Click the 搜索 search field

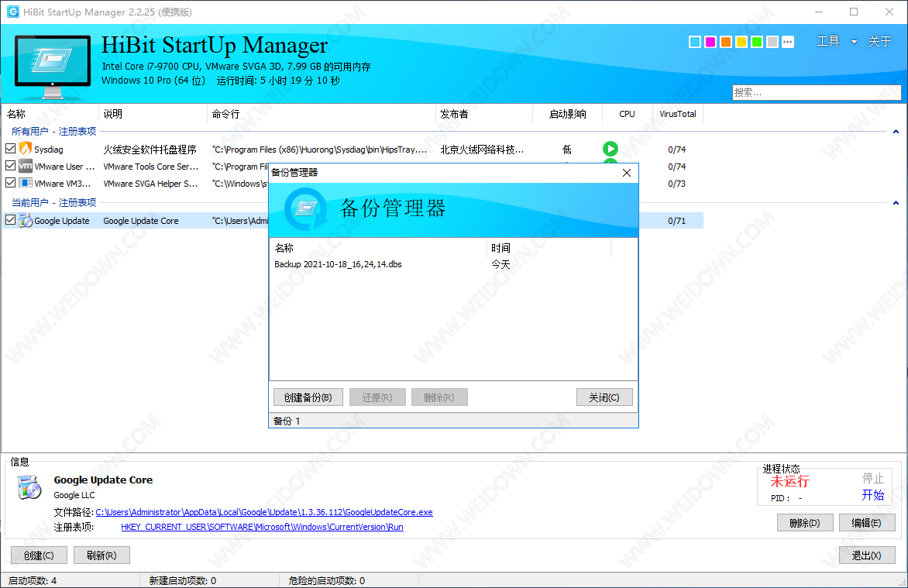(817, 92)
